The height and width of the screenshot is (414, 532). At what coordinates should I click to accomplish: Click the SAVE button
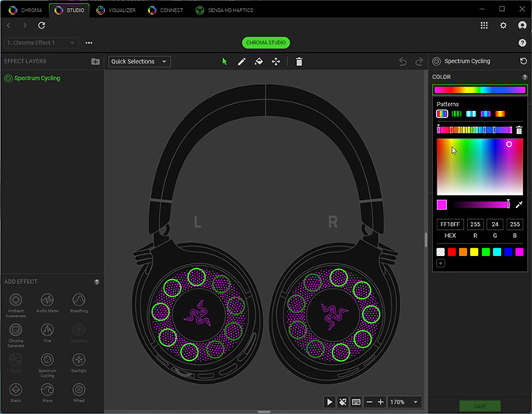pos(480,406)
